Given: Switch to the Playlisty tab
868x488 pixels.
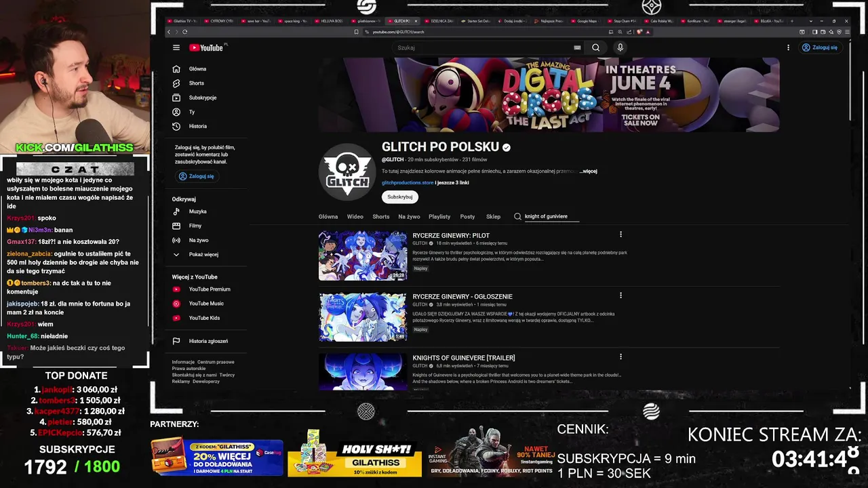Looking at the screenshot, I should [439, 216].
